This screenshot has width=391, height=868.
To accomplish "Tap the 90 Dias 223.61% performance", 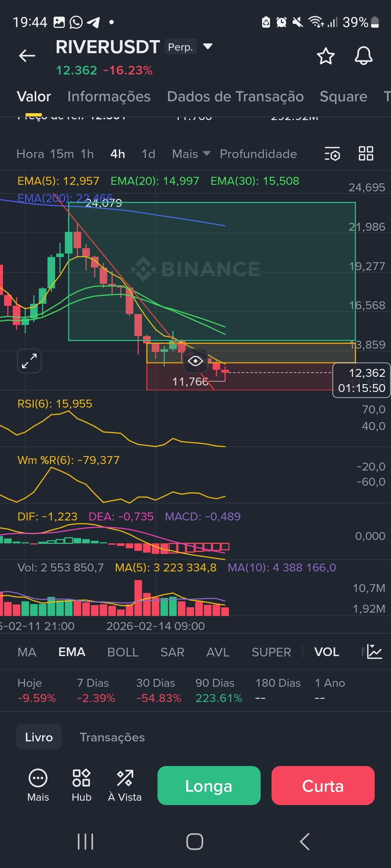I will point(219,690).
